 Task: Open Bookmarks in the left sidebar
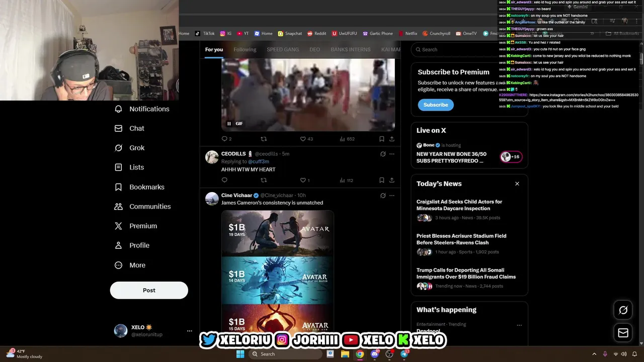pyautogui.click(x=139, y=187)
